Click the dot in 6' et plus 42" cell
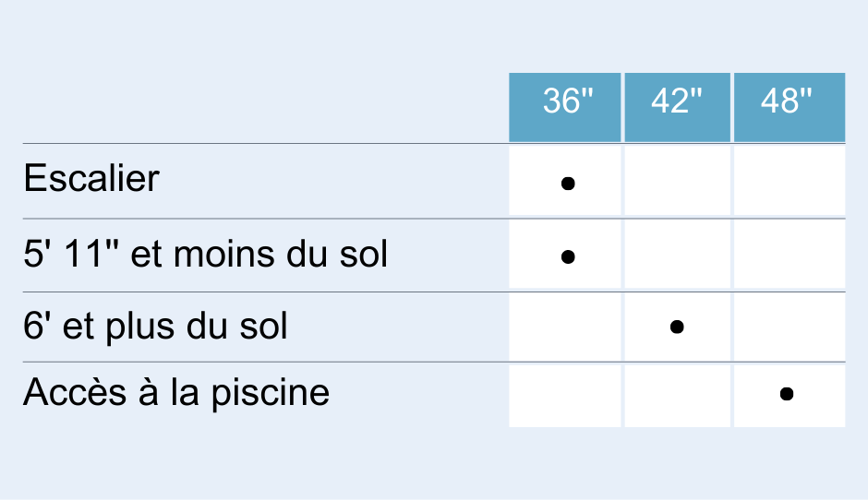868x500 pixels. pyautogui.click(x=677, y=327)
